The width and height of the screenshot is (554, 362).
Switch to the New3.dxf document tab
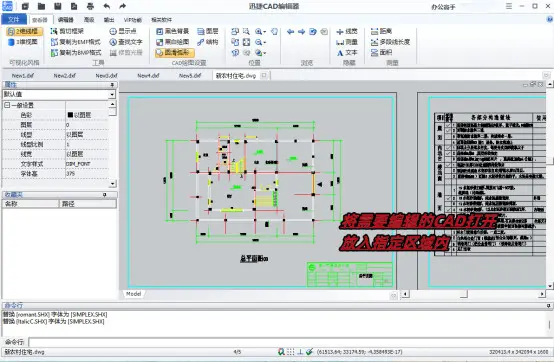pyautogui.click(x=106, y=76)
